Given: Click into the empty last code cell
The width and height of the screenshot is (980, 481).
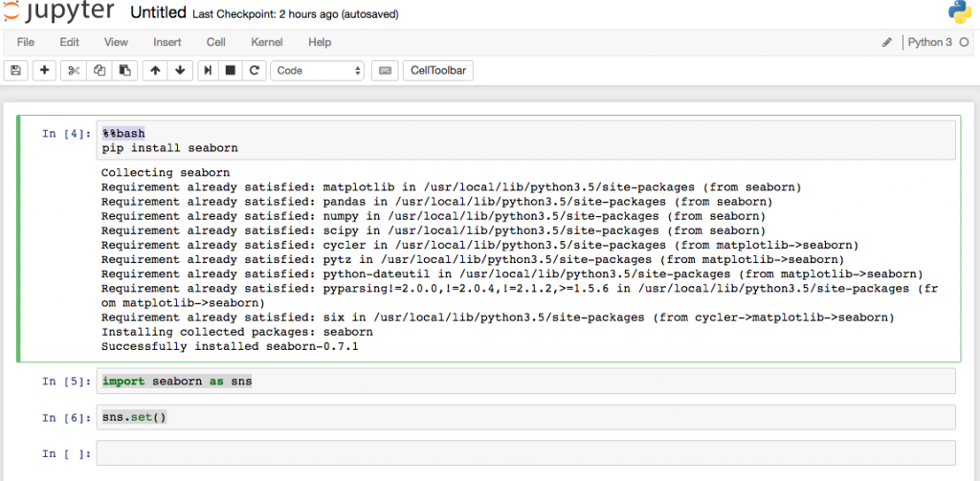Looking at the screenshot, I should pyautogui.click(x=525, y=453).
